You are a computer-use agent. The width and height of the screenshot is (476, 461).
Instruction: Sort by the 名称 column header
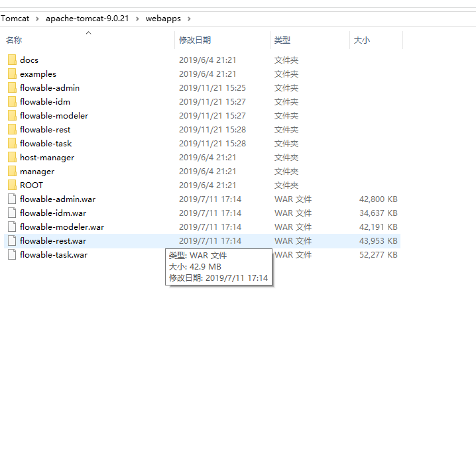coord(14,40)
